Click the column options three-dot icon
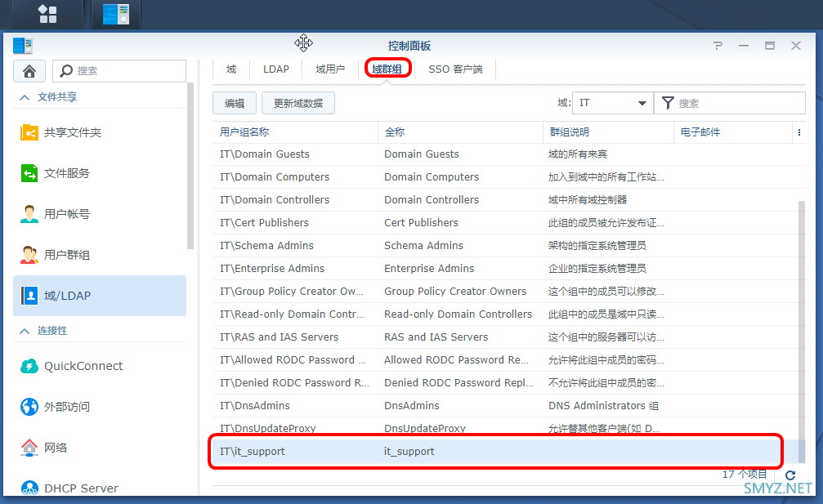Image resolution: width=823 pixels, height=504 pixels. click(x=798, y=132)
